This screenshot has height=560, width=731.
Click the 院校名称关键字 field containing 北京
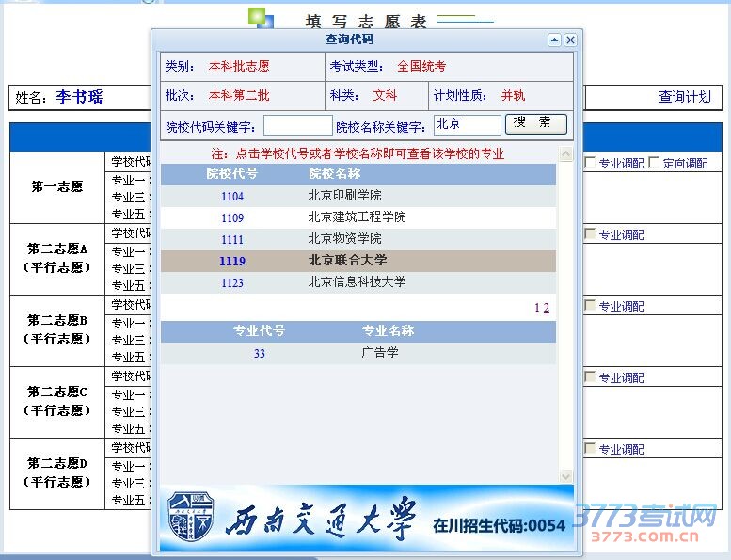467,124
